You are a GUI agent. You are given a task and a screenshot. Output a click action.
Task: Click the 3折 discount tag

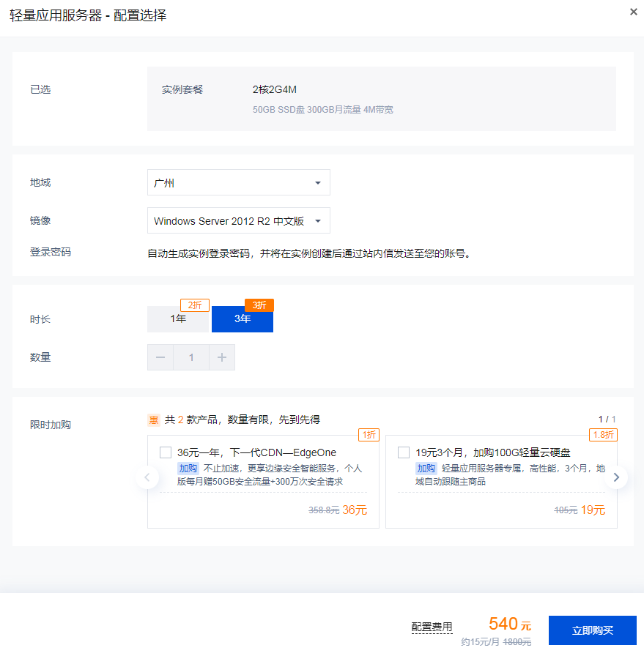[259, 305]
